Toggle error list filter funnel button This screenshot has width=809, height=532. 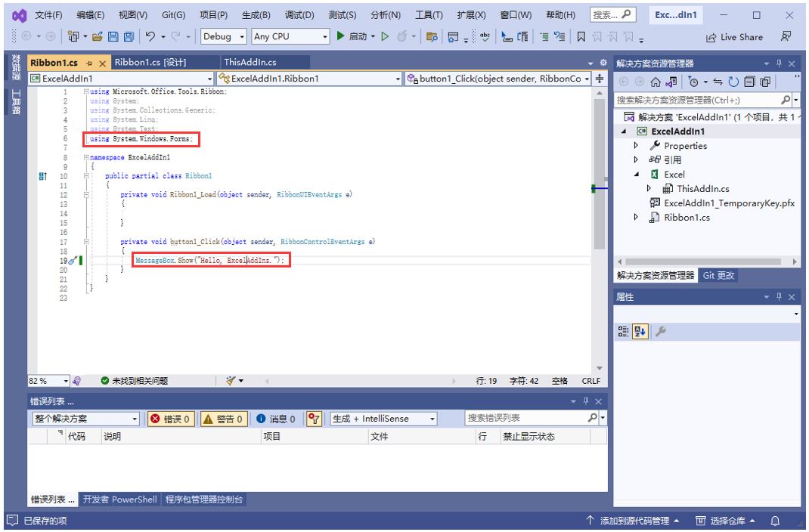[314, 419]
